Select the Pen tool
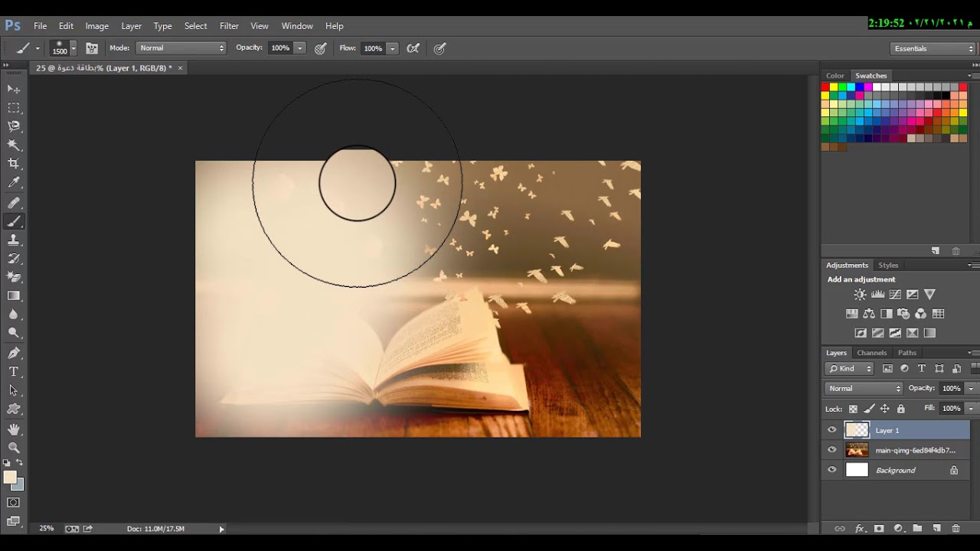 tap(14, 353)
